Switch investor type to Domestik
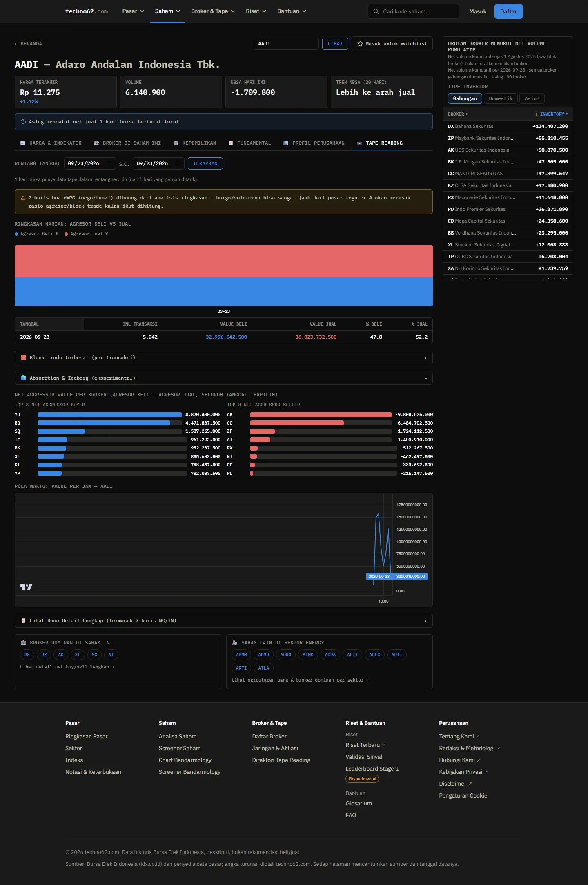Viewport: 588px width, 885px height. tap(501, 98)
